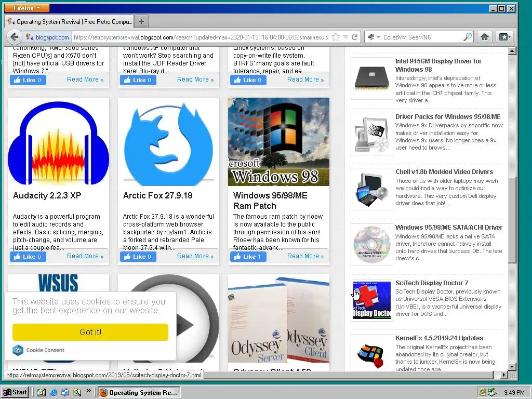Open the Windows Start menu

click(x=15, y=392)
